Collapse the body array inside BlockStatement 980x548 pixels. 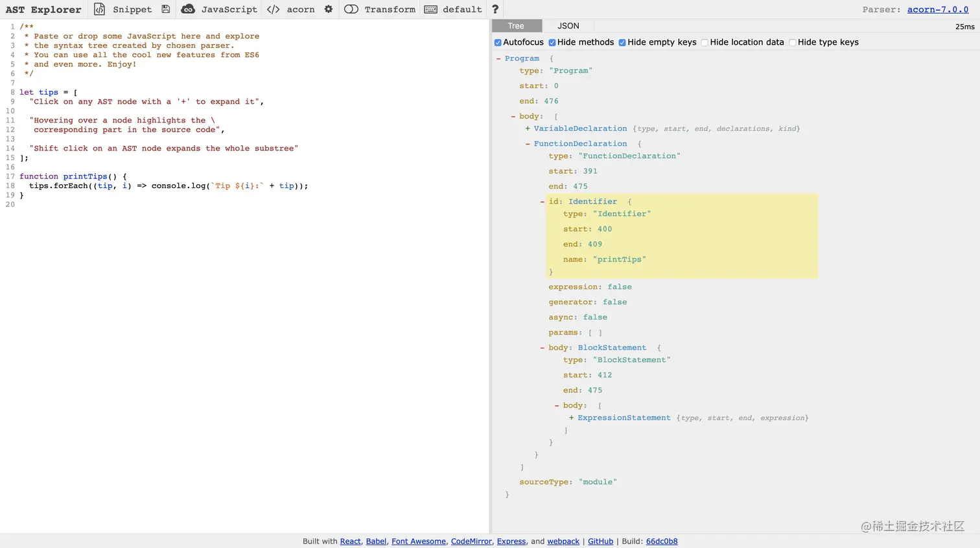coord(557,405)
